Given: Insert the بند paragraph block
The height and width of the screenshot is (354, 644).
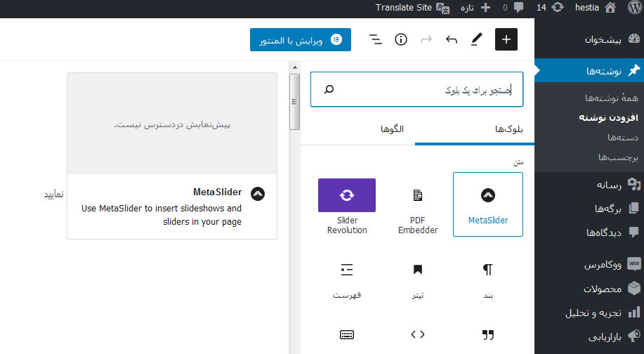Looking at the screenshot, I should click(x=488, y=282).
